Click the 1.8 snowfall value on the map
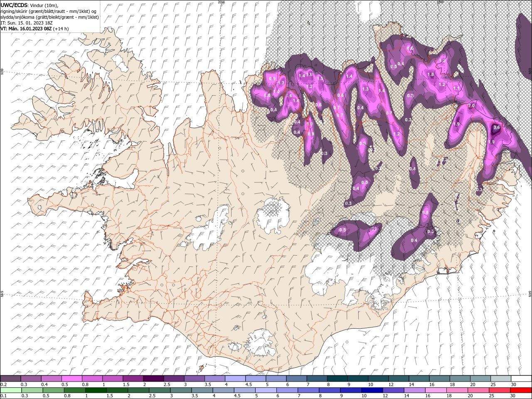Screen dimensions: 532x399 tap(431, 75)
